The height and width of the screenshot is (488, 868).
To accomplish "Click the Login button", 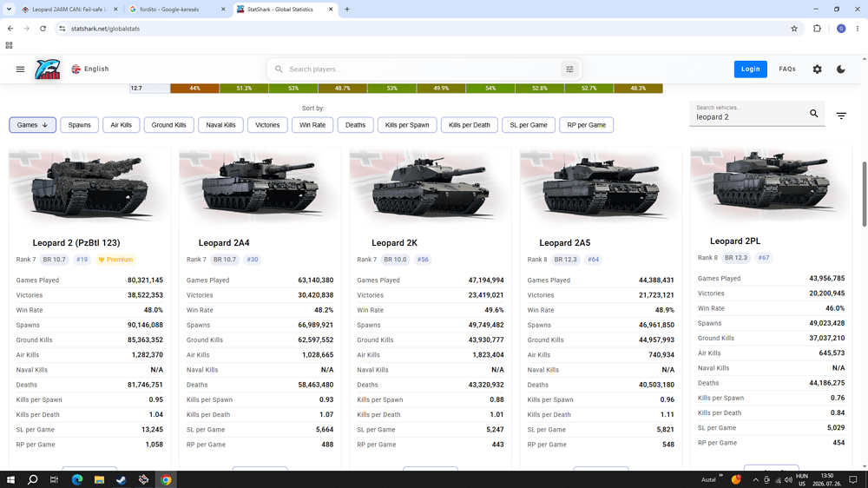I will tap(750, 69).
